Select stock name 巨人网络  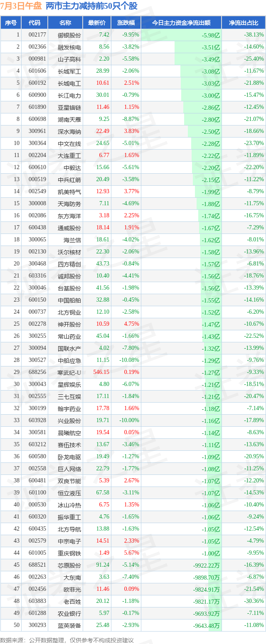[69, 469]
